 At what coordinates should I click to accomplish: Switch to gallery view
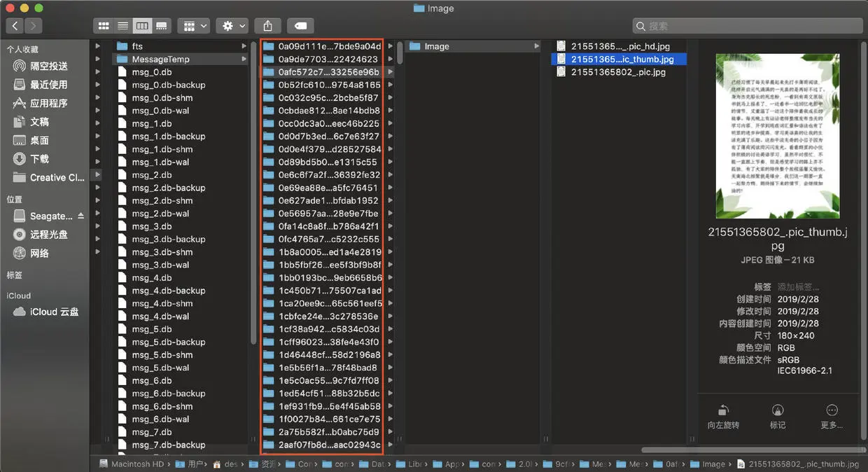(162, 26)
